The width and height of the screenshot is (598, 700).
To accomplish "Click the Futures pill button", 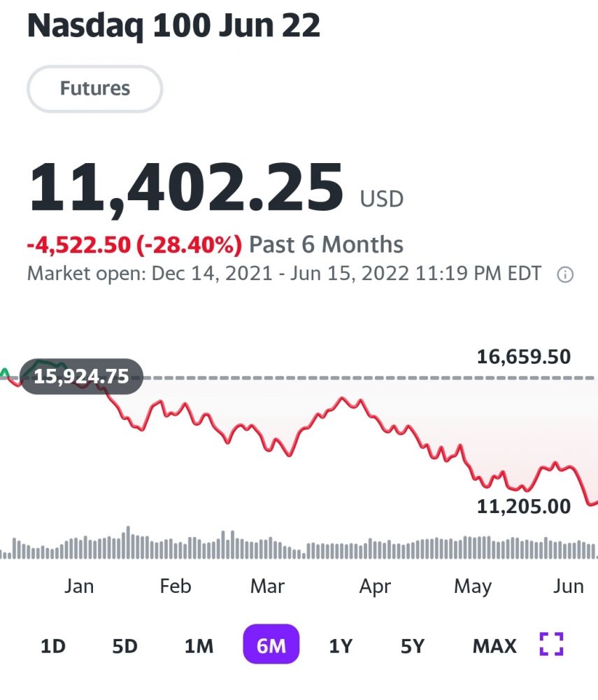I will click(x=94, y=89).
